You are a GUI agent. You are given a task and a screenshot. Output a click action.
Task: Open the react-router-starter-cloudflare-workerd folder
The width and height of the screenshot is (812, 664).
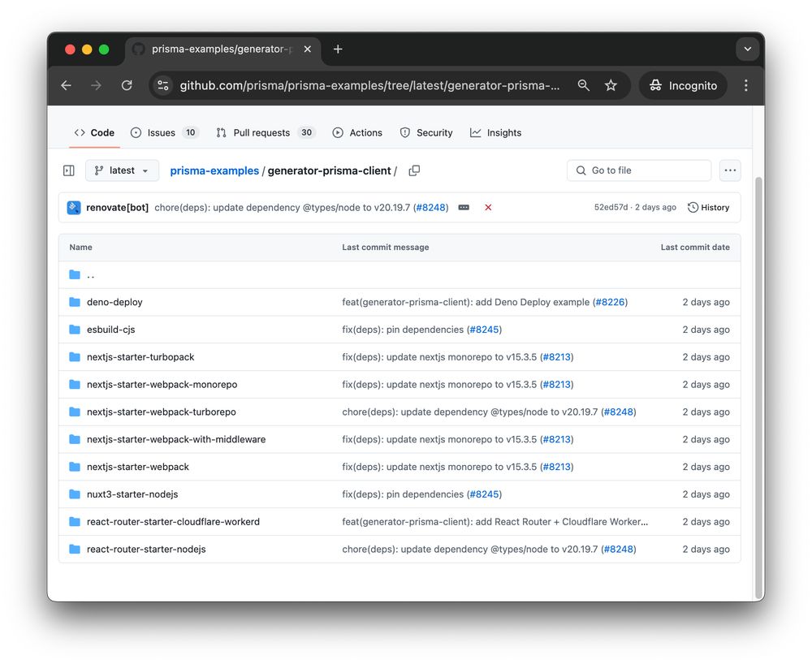[173, 522]
